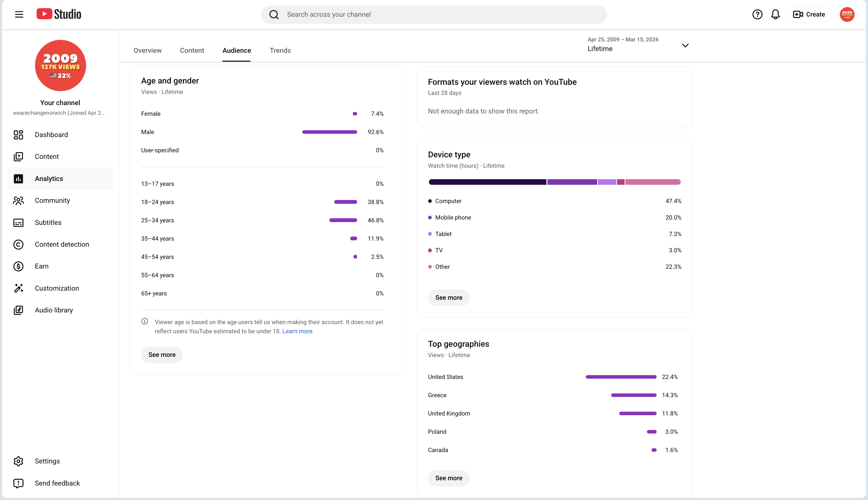Click the viewer age info icon
Image resolution: width=868 pixels, height=500 pixels.
point(145,321)
